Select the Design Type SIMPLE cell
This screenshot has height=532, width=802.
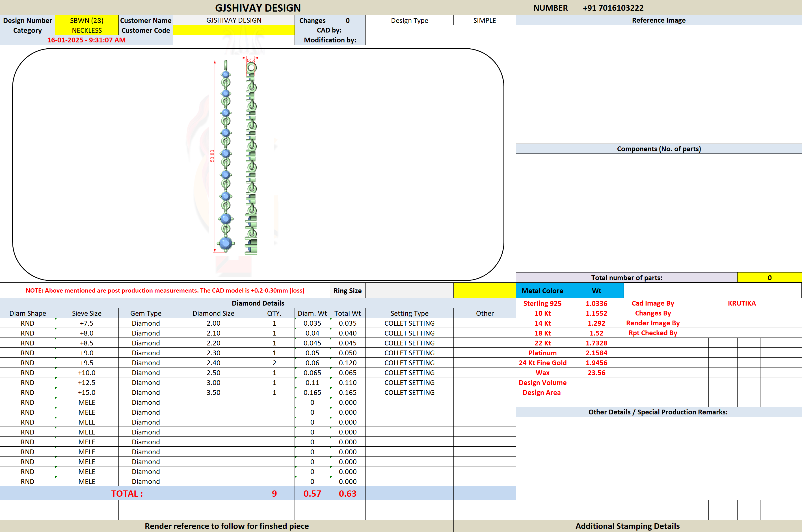[485, 20]
